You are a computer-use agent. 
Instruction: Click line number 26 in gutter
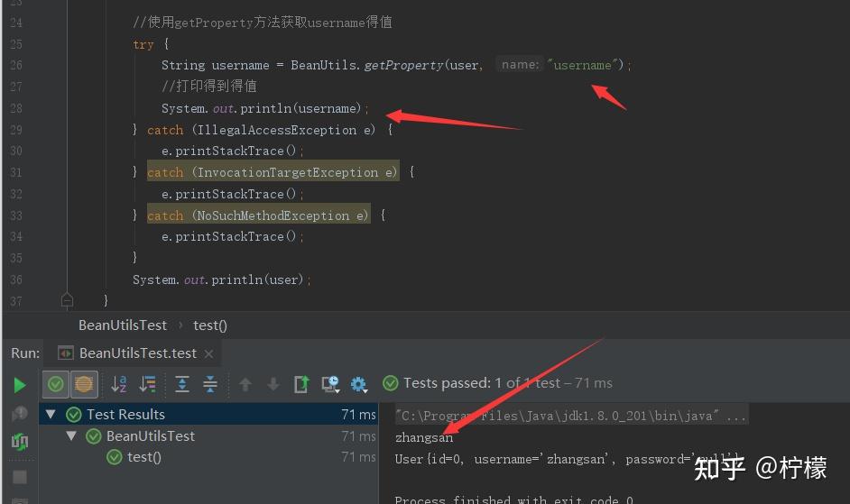point(16,65)
